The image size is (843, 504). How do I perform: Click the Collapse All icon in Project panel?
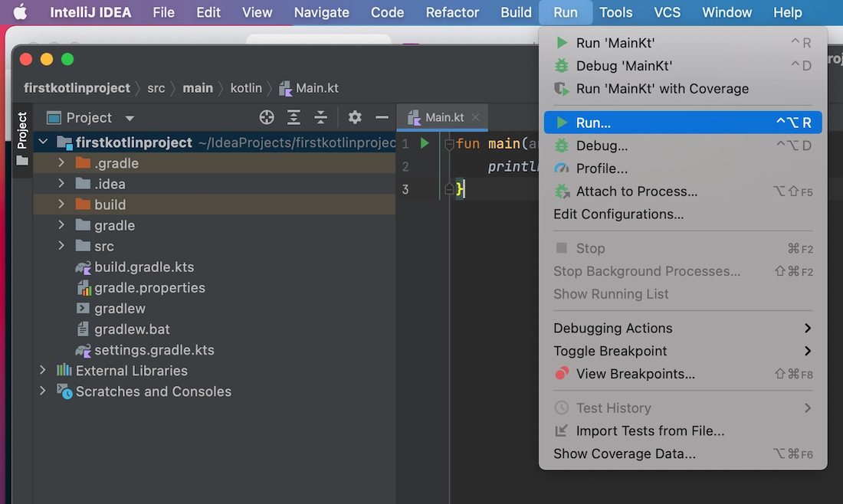pyautogui.click(x=320, y=117)
